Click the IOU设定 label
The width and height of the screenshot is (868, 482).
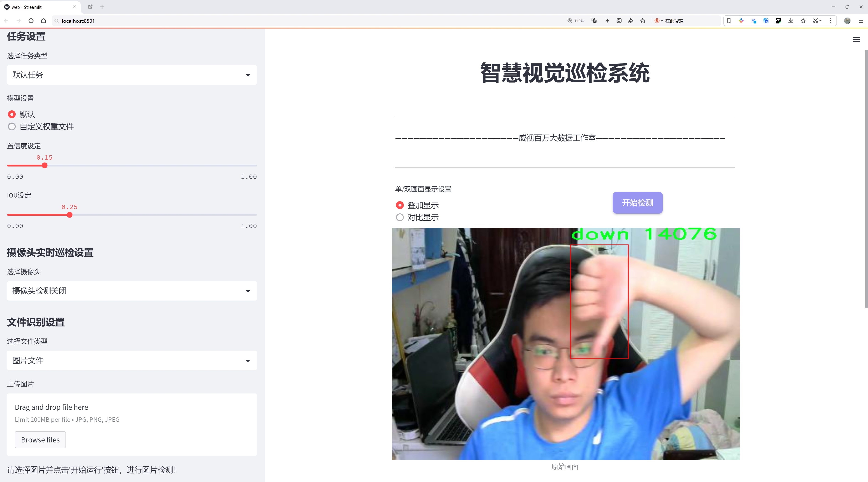tap(19, 195)
